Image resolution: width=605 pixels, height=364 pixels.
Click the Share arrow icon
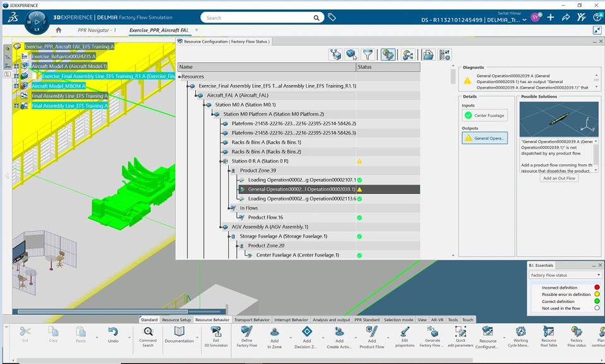point(566,17)
